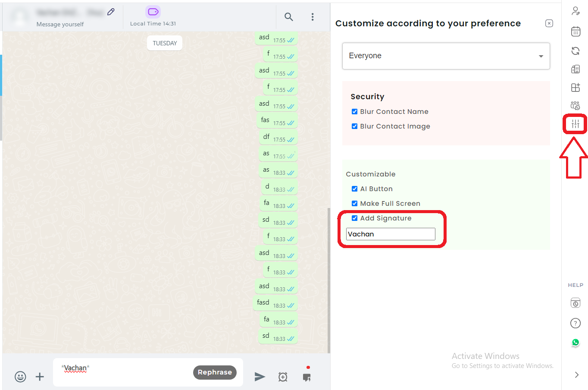Schedule message with the clock-plus icon
The width and height of the screenshot is (588, 390).
coord(283,377)
